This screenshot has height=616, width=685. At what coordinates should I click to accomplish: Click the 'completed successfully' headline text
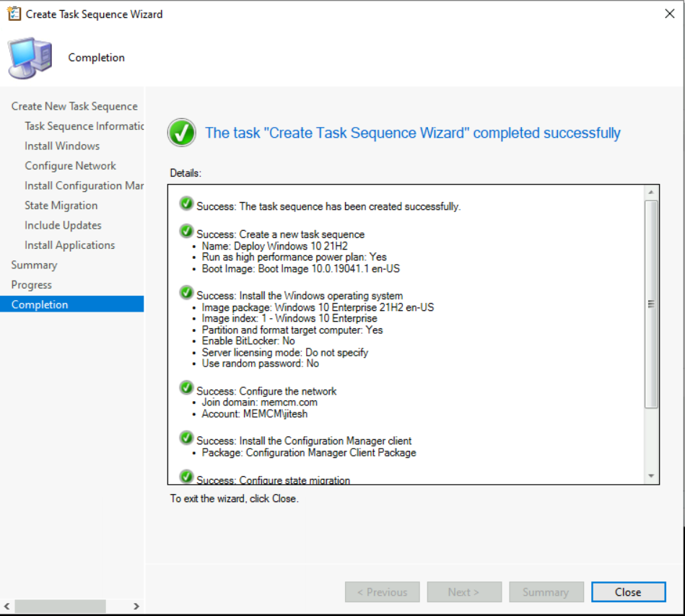(x=413, y=133)
